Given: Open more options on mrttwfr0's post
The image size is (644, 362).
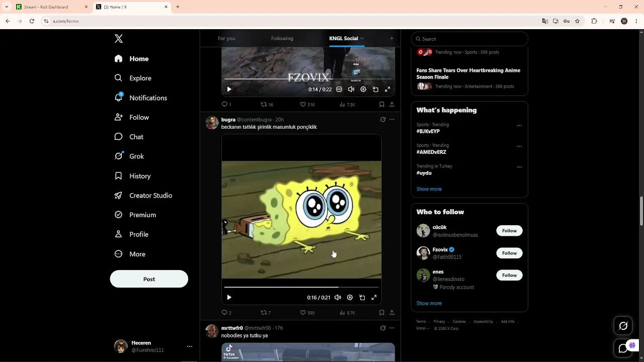Looking at the screenshot, I should point(392,328).
